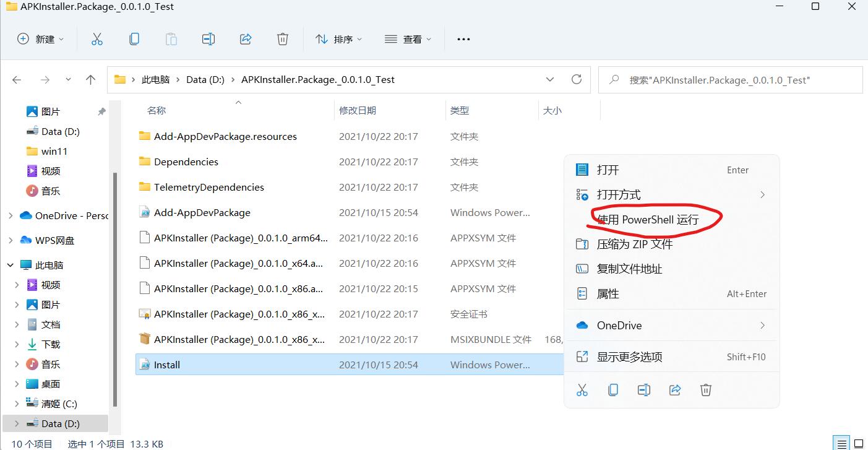Select the Install PowerShell script row
Screen dimensions: 868x450
tap(349, 365)
